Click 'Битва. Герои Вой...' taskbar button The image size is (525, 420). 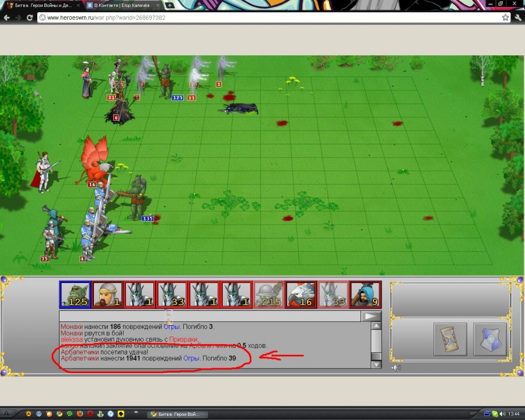pos(178,414)
